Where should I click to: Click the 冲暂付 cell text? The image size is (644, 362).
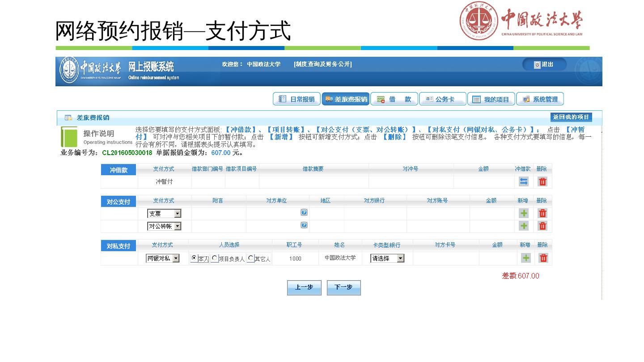(x=164, y=182)
